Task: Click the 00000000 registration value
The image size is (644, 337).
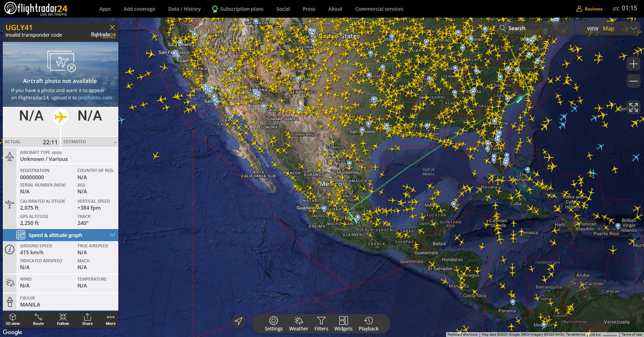Action: click(32, 177)
